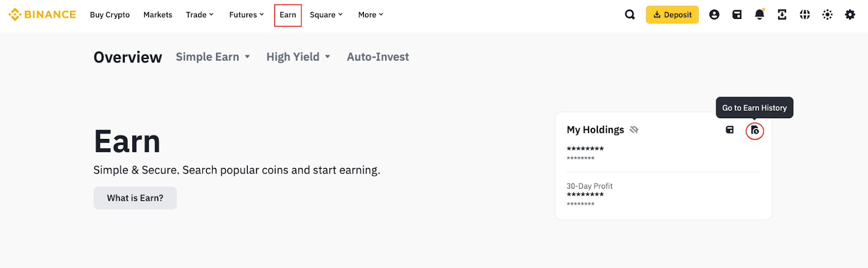Open the wallet icon in the header
The height and width of the screenshot is (268, 868).
click(x=737, y=15)
